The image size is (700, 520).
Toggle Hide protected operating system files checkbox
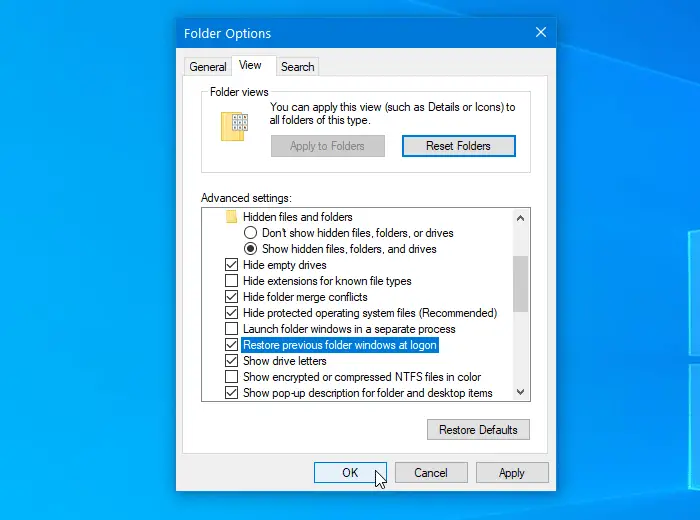tap(231, 313)
